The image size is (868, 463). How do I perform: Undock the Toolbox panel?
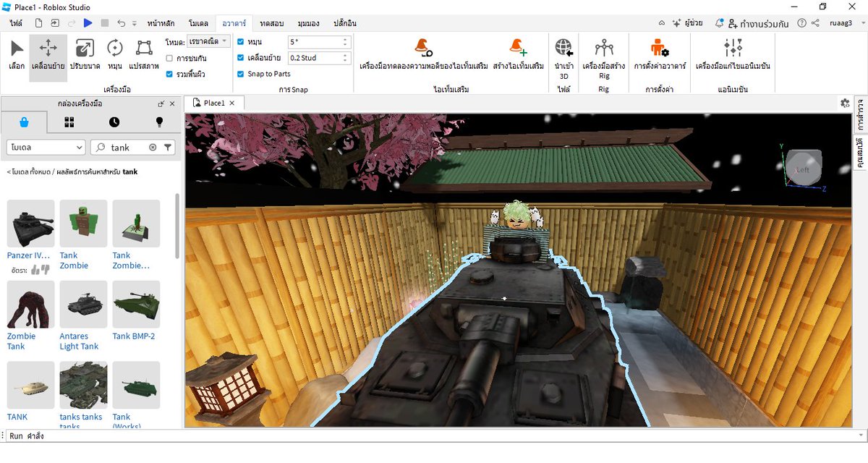pyautogui.click(x=161, y=103)
